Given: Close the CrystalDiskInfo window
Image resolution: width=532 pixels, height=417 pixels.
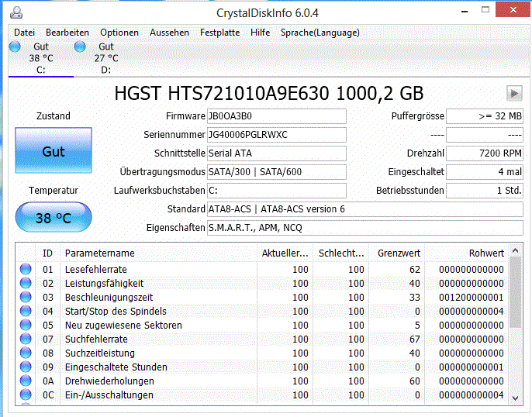Looking at the screenshot, I should click(x=513, y=9).
